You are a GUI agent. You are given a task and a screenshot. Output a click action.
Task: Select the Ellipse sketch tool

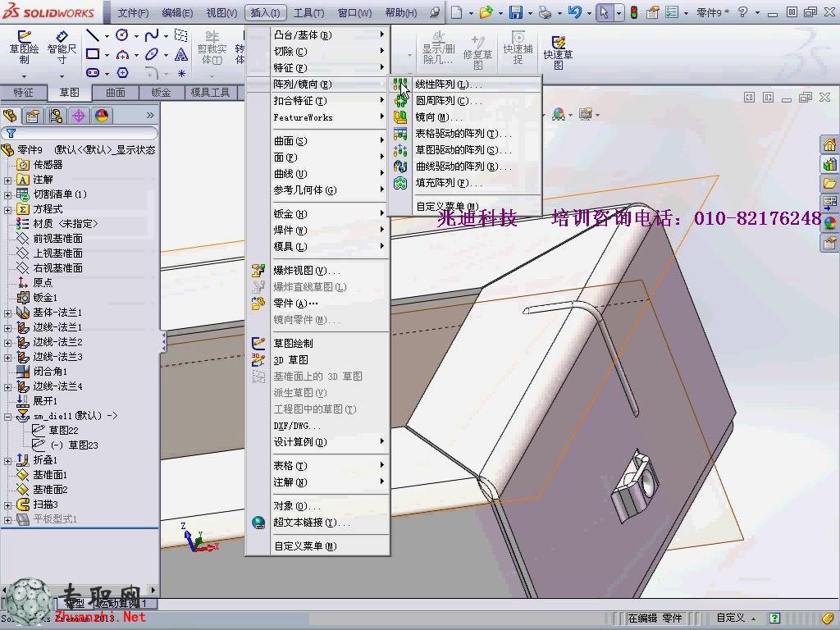152,54
